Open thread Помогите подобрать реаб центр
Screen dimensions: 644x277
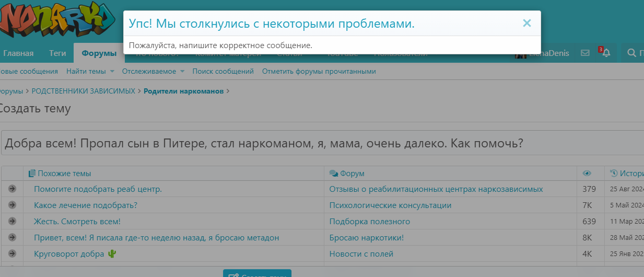point(98,189)
